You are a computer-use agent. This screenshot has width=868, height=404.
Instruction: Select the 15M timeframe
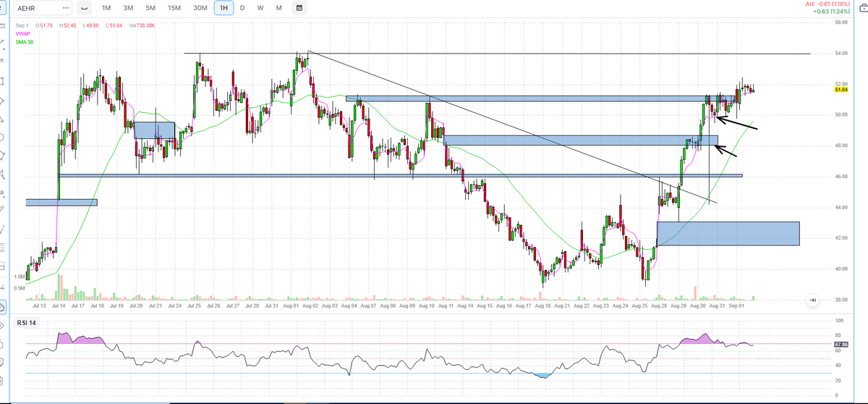(x=174, y=8)
